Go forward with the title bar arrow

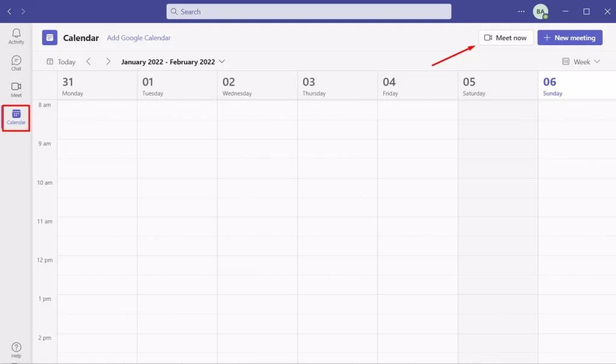click(x=23, y=11)
